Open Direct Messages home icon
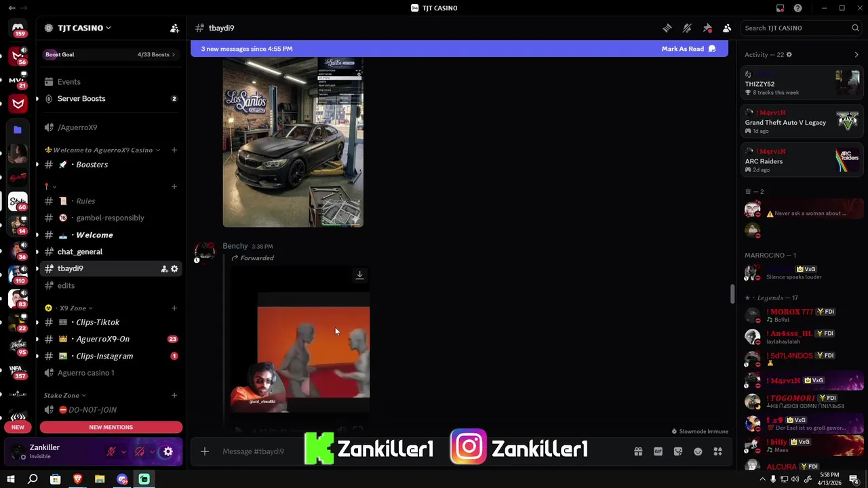 point(18,28)
